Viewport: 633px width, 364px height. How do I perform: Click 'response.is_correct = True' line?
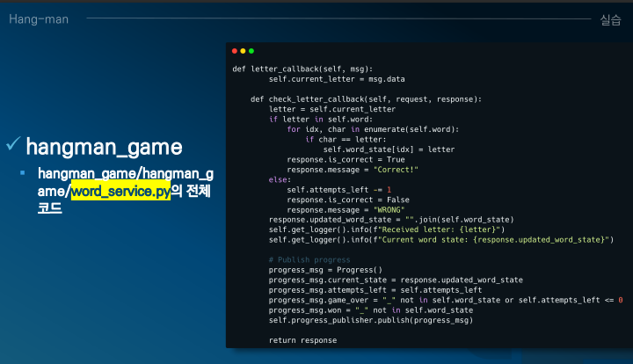(346, 160)
